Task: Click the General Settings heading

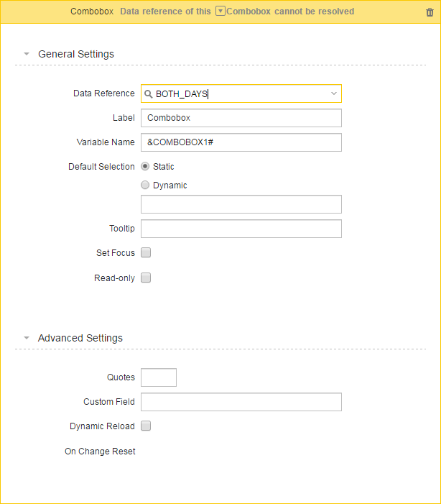Action: (x=76, y=54)
